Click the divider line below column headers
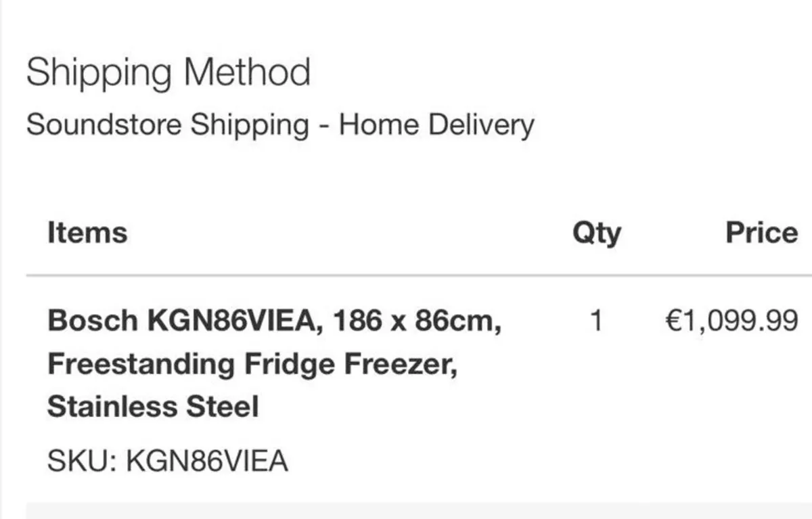 click(x=419, y=276)
